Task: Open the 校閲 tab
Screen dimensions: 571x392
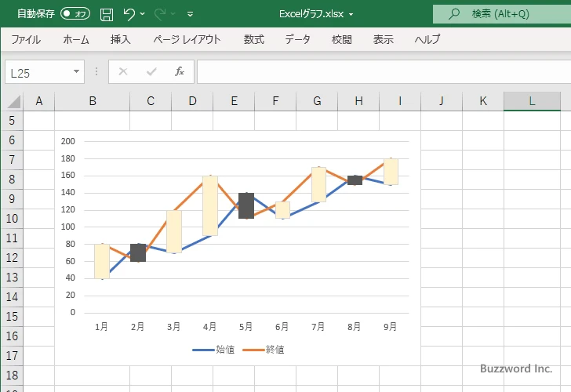Action: 342,39
